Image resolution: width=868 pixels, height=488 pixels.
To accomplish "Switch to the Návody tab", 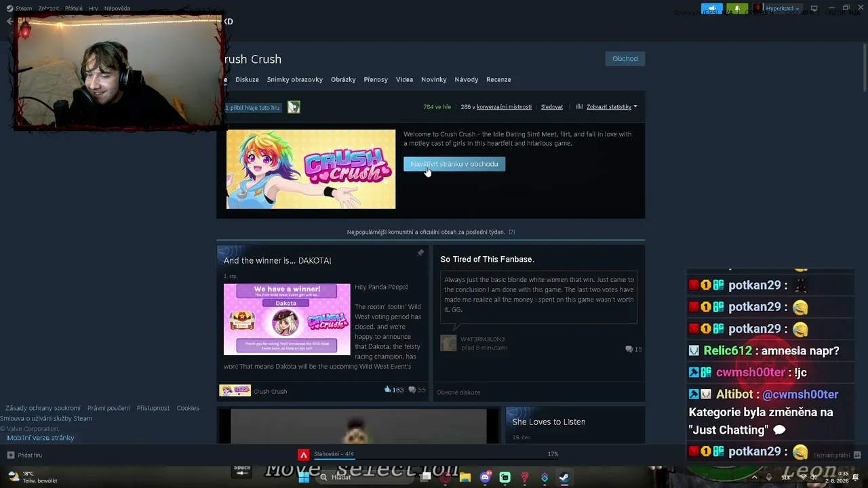I will (467, 79).
